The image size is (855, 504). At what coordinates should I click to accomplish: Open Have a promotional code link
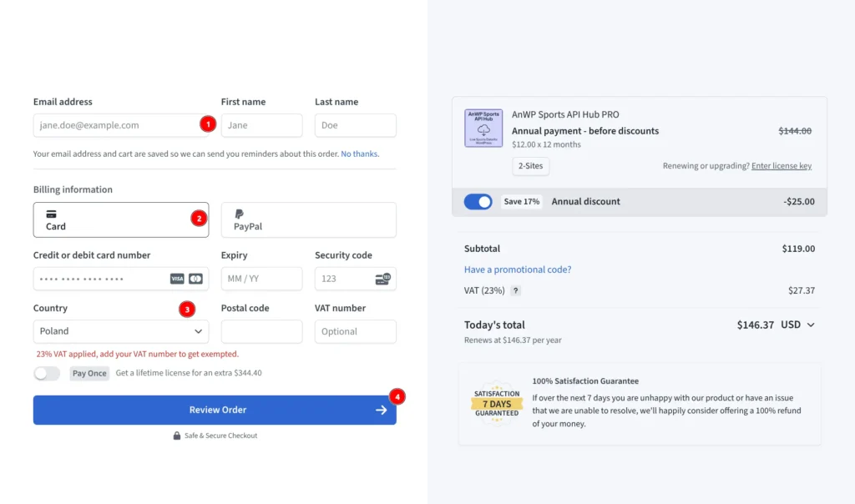518,270
